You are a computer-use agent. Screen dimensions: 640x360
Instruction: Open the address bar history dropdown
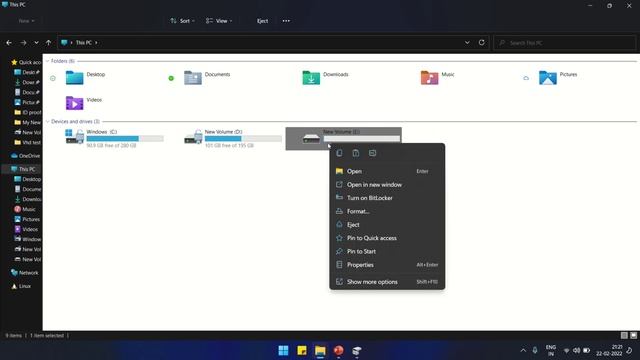click(x=467, y=42)
